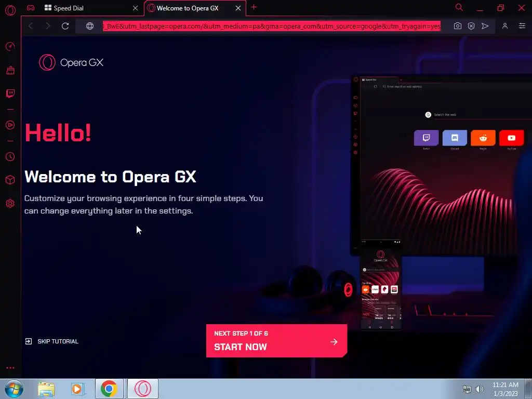Click the Welcome to Opera GX heading
Screen dimensions: 532x399
[x=110, y=177]
